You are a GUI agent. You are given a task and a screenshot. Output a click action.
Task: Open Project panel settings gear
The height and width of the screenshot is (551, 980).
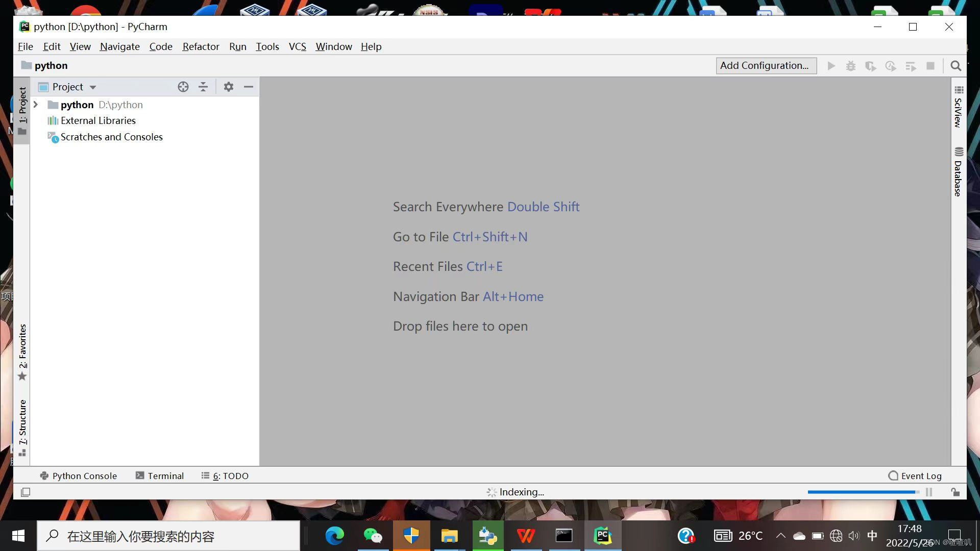click(x=229, y=87)
